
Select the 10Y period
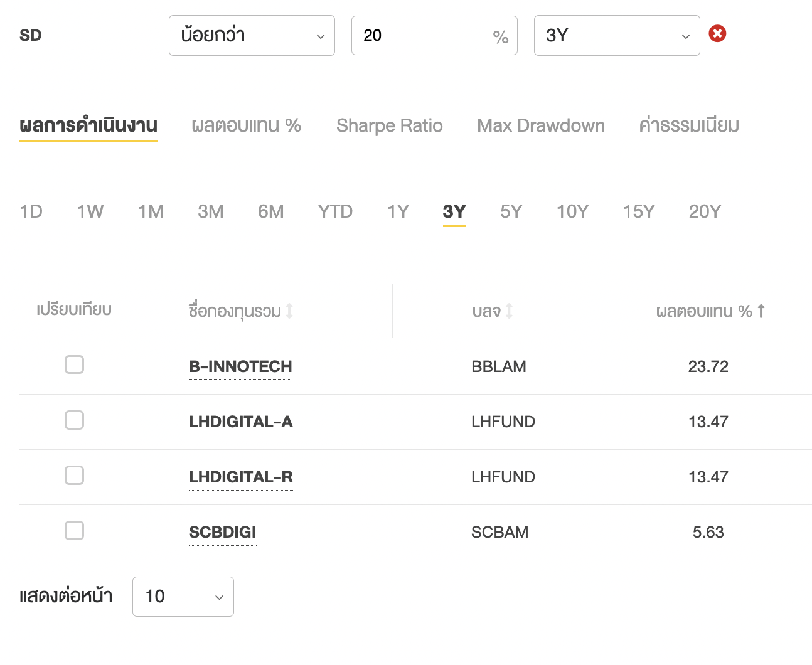click(572, 211)
